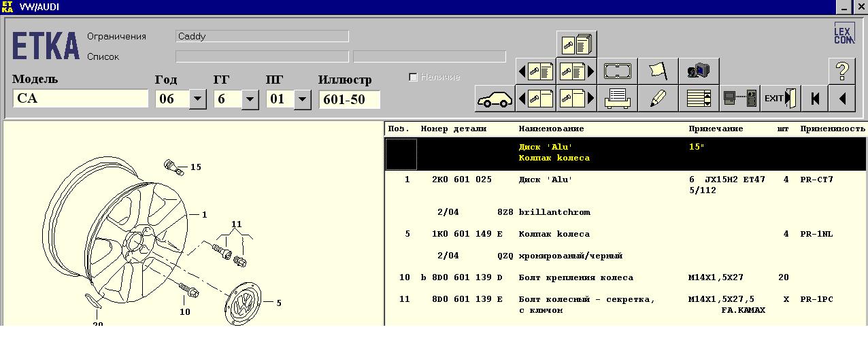Click the Примечание column header
The width and height of the screenshot is (868, 357).
click(x=716, y=129)
